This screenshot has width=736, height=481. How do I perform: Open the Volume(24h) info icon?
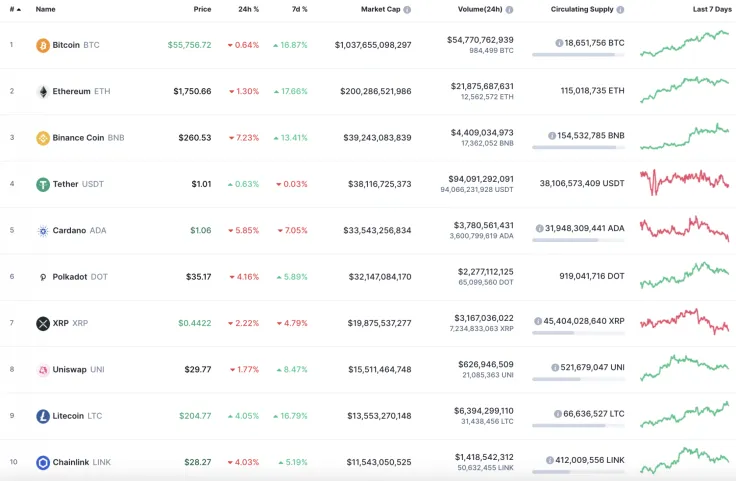[x=509, y=9]
